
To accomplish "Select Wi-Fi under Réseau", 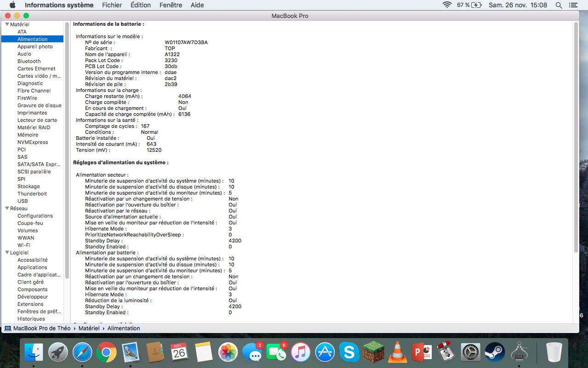I will click(24, 245).
